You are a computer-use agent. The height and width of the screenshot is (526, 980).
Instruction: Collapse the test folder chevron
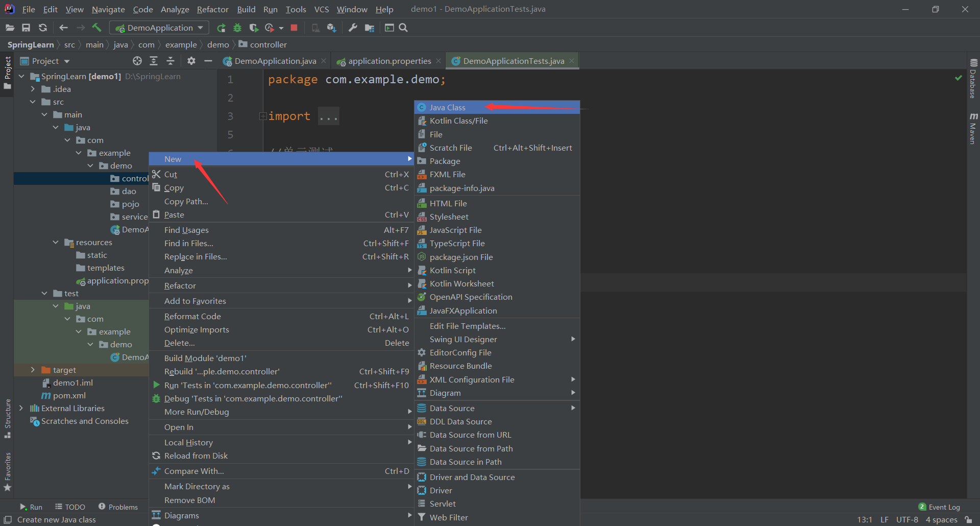click(x=44, y=293)
